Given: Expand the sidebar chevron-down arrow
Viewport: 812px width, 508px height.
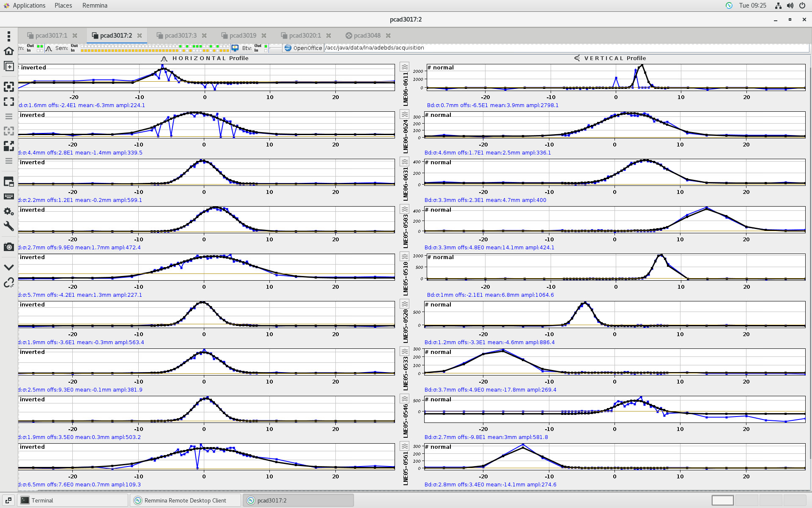Looking at the screenshot, I should pos(8,267).
